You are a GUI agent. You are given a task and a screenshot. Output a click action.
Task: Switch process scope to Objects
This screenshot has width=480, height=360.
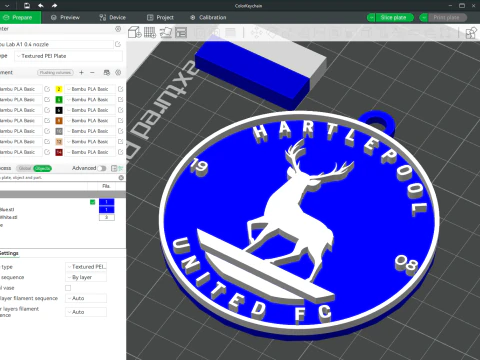[x=42, y=168]
